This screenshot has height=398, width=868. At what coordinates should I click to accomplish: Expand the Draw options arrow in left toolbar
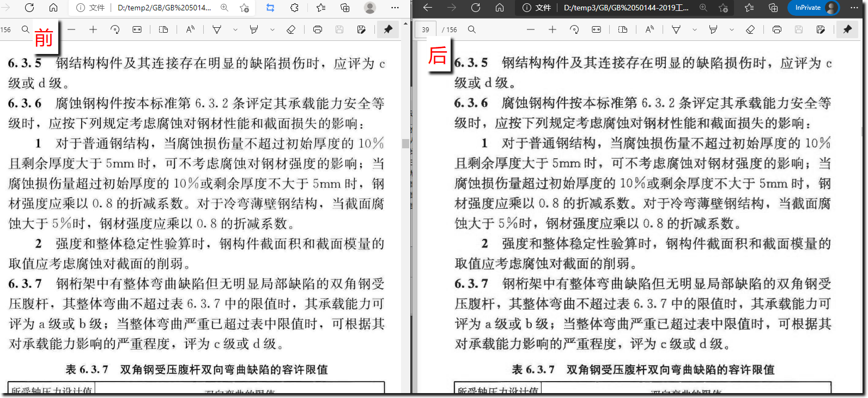click(x=235, y=29)
